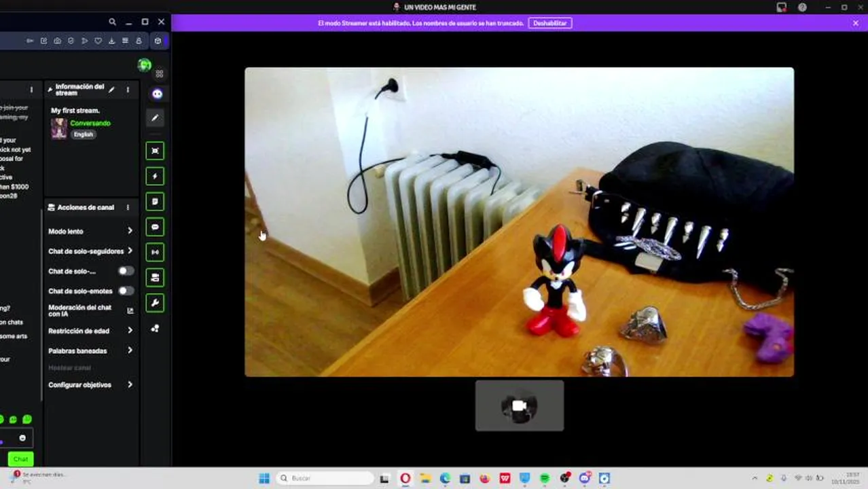Click the Moderación del chat con IA label

click(x=80, y=311)
